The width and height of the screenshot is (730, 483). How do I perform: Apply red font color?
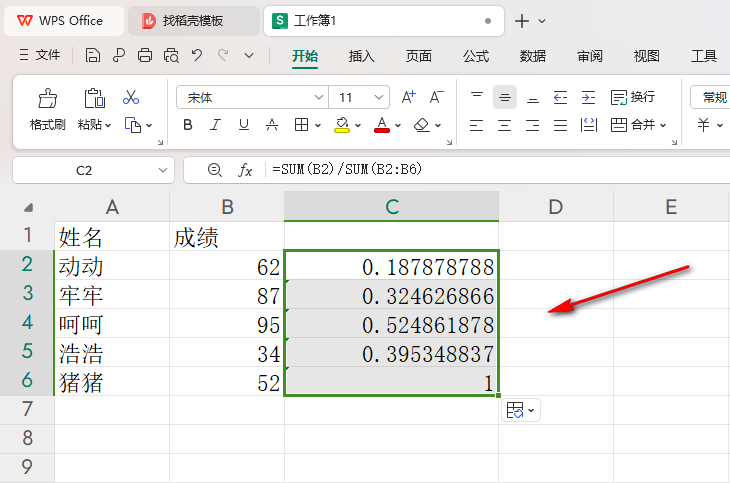(x=382, y=125)
